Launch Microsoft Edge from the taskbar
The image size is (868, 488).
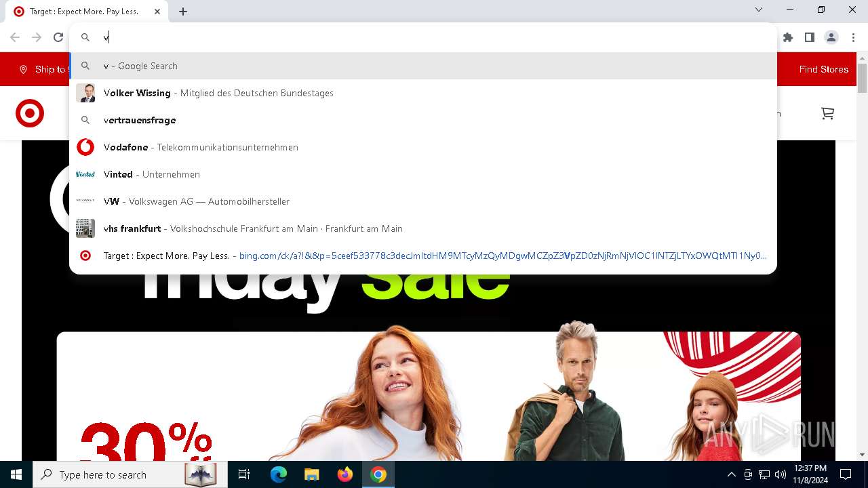click(279, 474)
